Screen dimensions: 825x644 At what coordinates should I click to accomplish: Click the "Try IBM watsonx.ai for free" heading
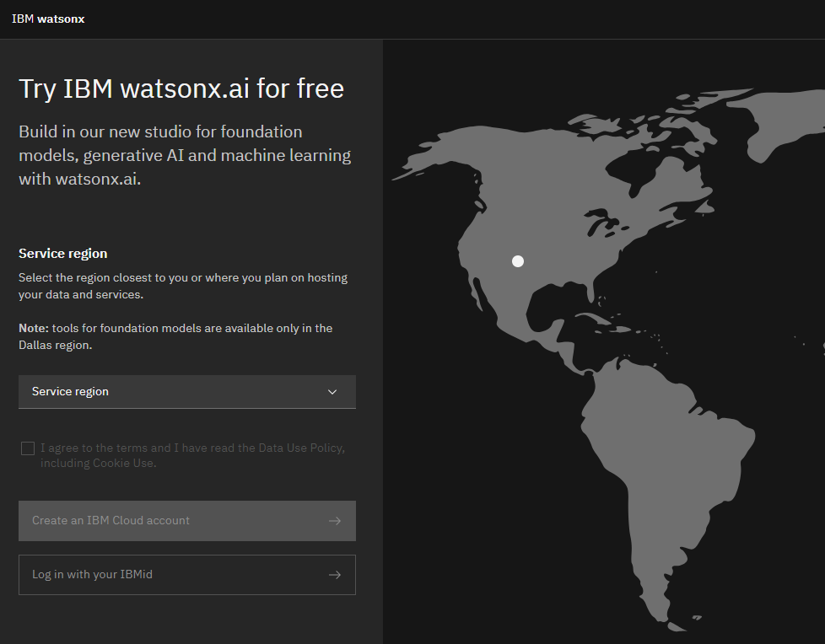coord(181,89)
